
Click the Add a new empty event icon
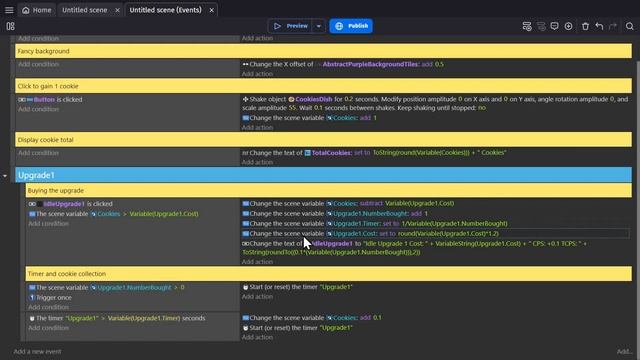[x=527, y=26]
